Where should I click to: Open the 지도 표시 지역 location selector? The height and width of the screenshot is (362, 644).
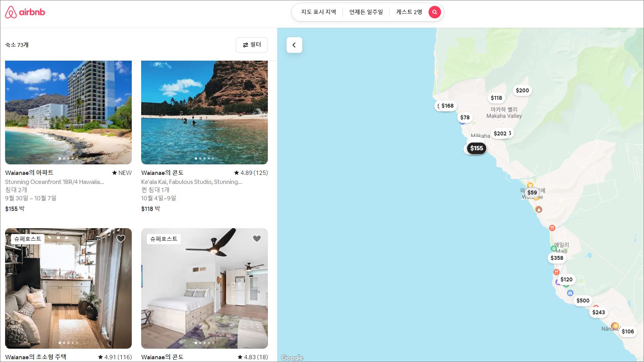(x=318, y=12)
